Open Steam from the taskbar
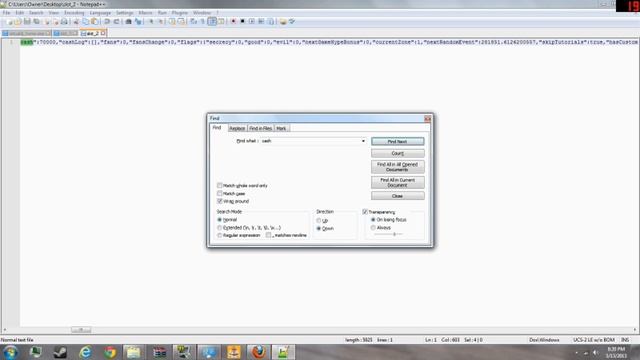 [60, 352]
